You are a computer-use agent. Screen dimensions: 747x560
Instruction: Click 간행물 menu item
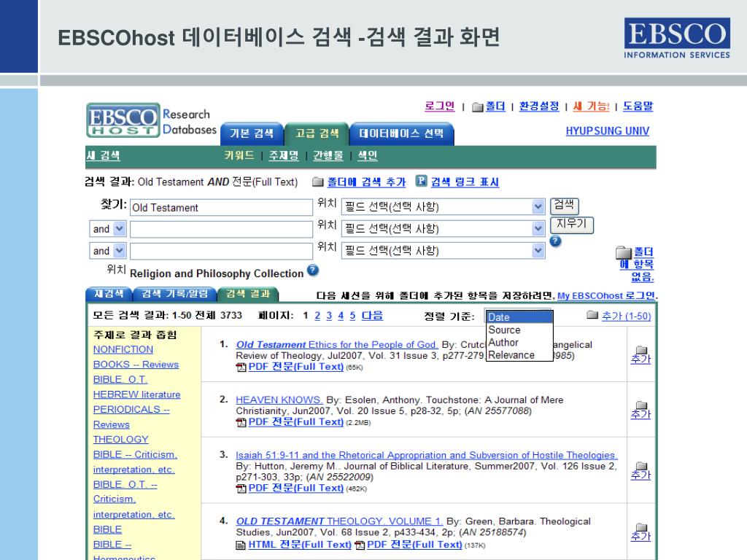pos(328,156)
